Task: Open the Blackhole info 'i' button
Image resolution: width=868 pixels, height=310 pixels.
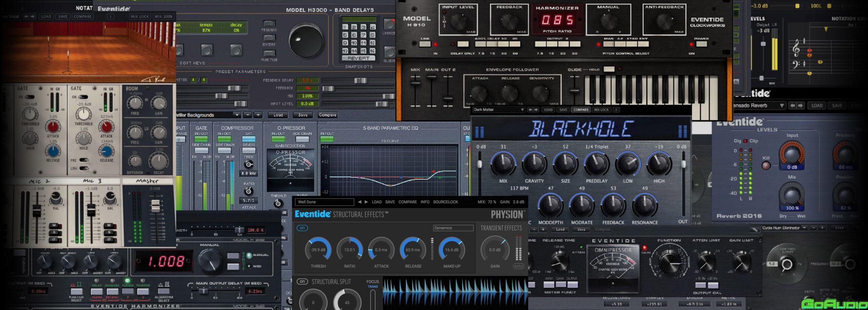Action: click(x=616, y=110)
